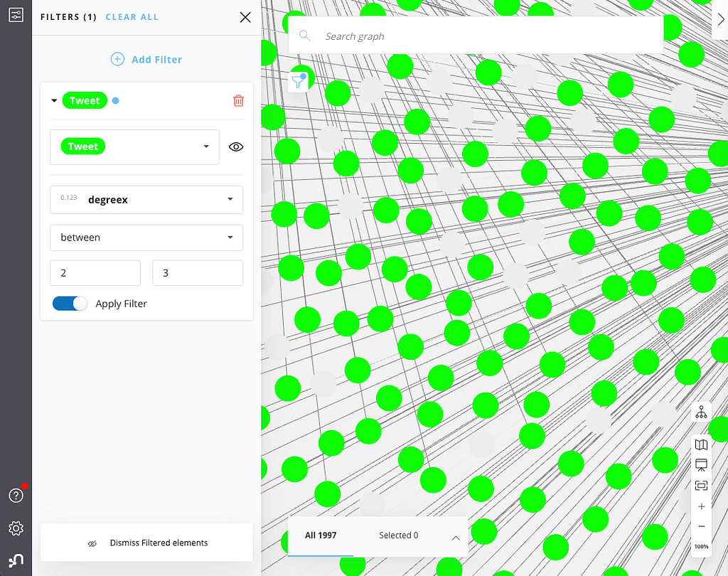Toggle visibility eye icon for Tweet filter
The height and width of the screenshot is (576, 728).
click(236, 146)
